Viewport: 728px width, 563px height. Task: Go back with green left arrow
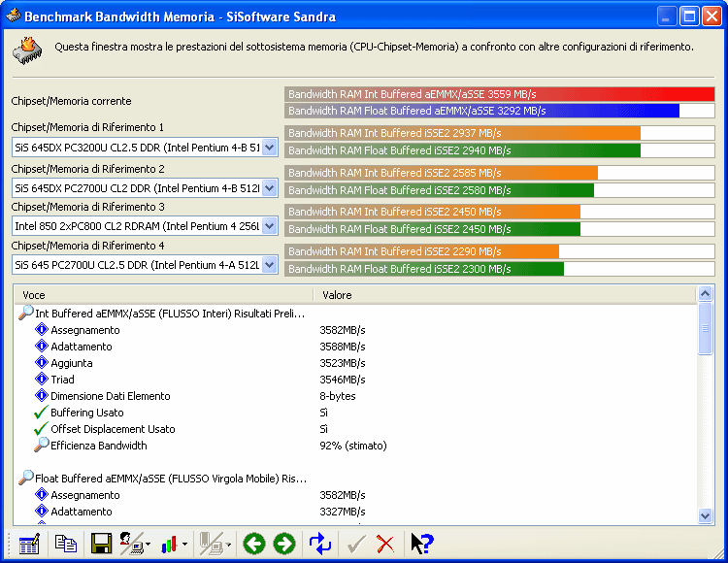tap(253, 544)
